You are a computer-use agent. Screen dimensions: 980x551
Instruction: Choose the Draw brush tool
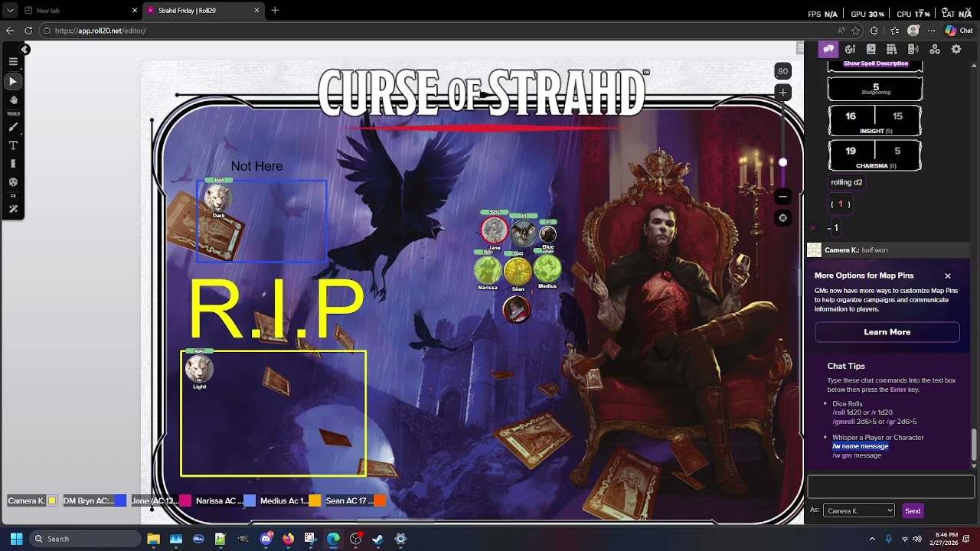pyautogui.click(x=13, y=127)
